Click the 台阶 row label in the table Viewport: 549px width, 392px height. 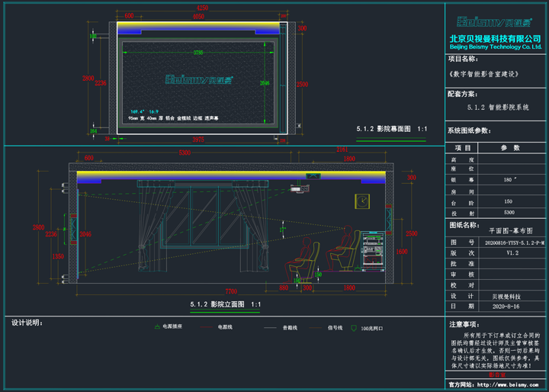462,202
